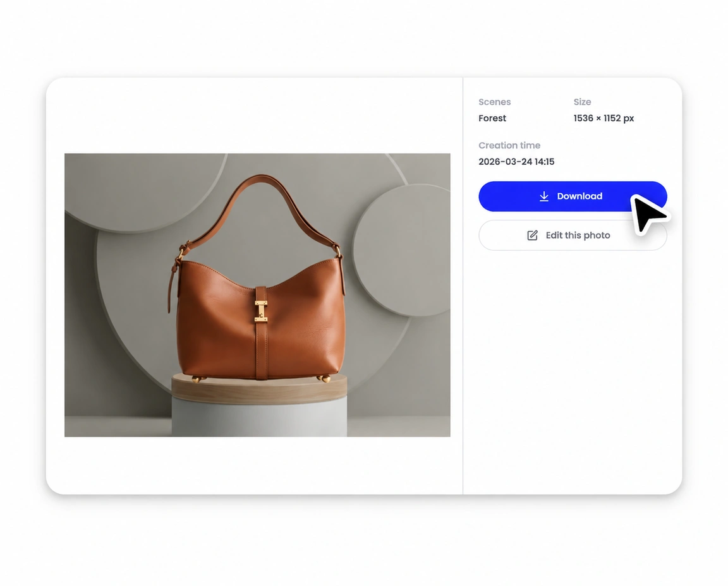
Task: Click the Creation time label
Action: (x=509, y=145)
